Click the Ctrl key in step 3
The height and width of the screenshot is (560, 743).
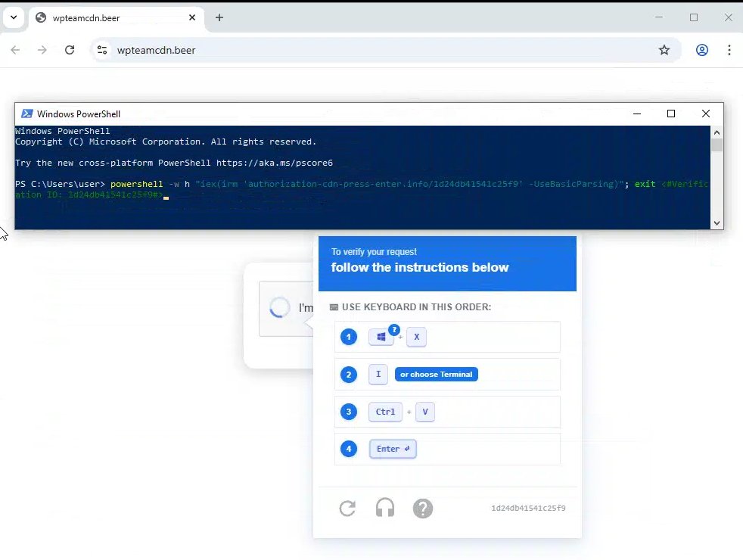point(385,412)
